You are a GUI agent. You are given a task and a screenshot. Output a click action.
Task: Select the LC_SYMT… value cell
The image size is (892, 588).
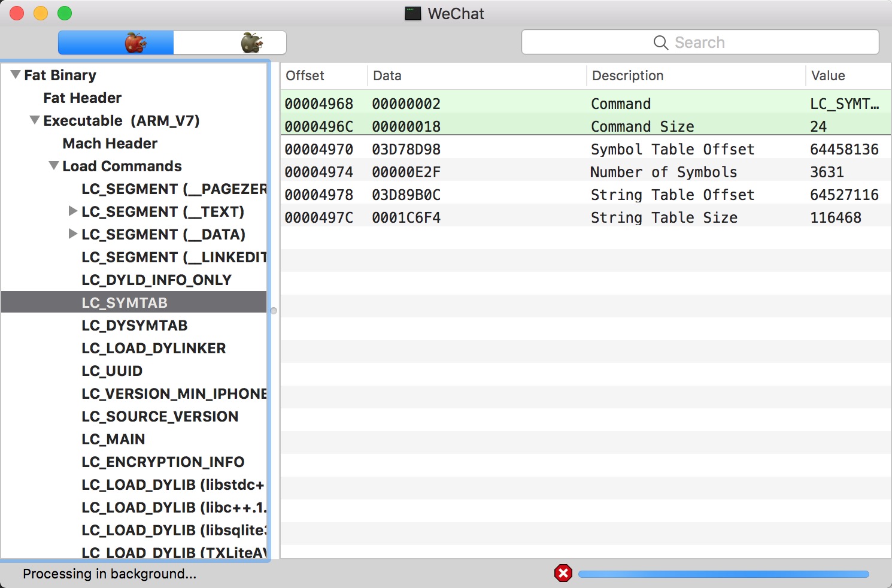click(x=845, y=104)
